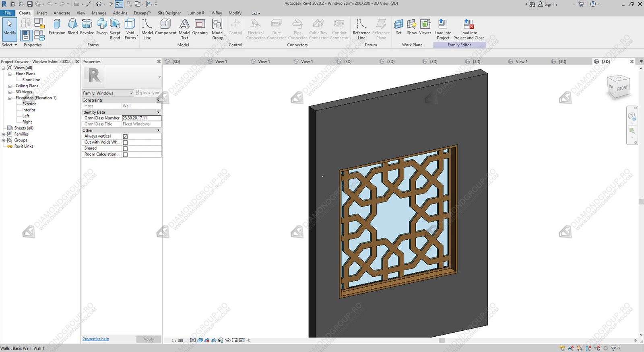Click Load into Project and Close
Viewport: 644px width, 352px height.
[469, 29]
